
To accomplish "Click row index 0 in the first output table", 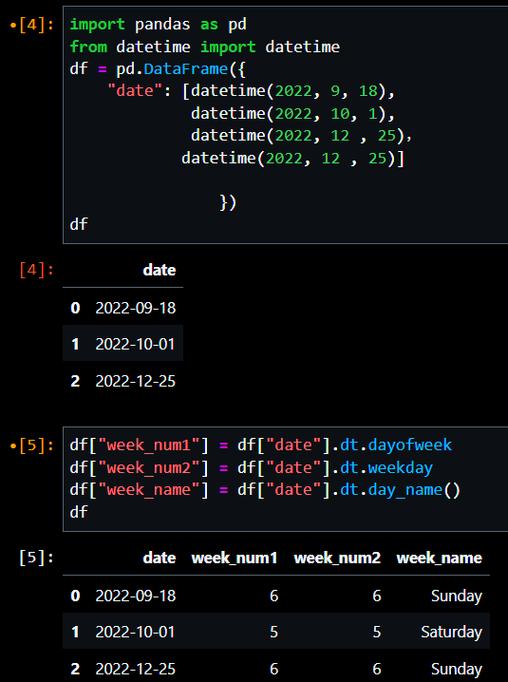I will 75,308.
